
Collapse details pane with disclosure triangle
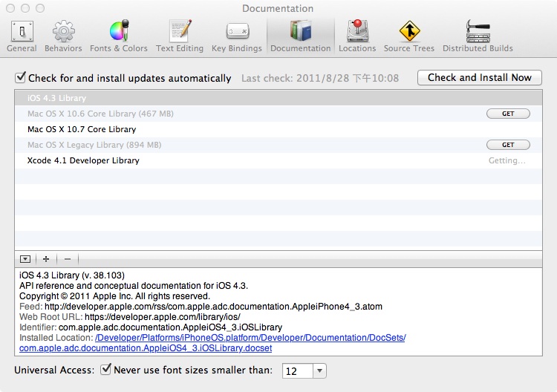25,259
